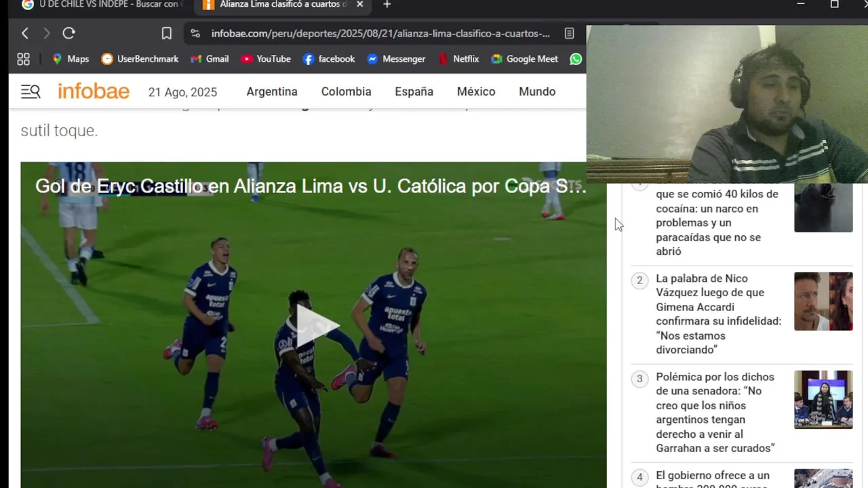868x488 pixels.
Task: Select the Alianza Lima clasificó tab
Action: click(283, 5)
